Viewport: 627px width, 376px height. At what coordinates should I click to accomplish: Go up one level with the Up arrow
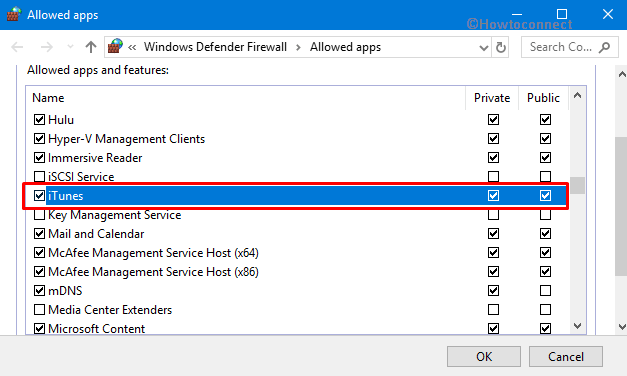click(x=91, y=47)
